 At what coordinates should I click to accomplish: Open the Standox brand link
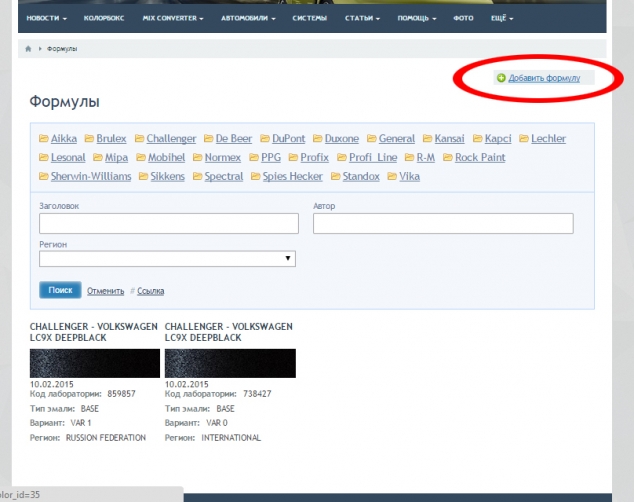point(361,176)
